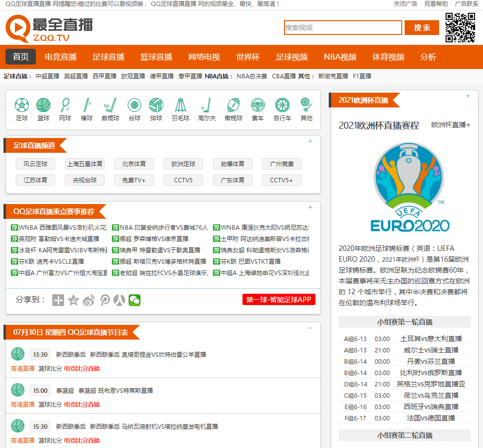Go to 足球直播 navigation tab
The width and height of the screenshot is (483, 448).
(108, 57)
